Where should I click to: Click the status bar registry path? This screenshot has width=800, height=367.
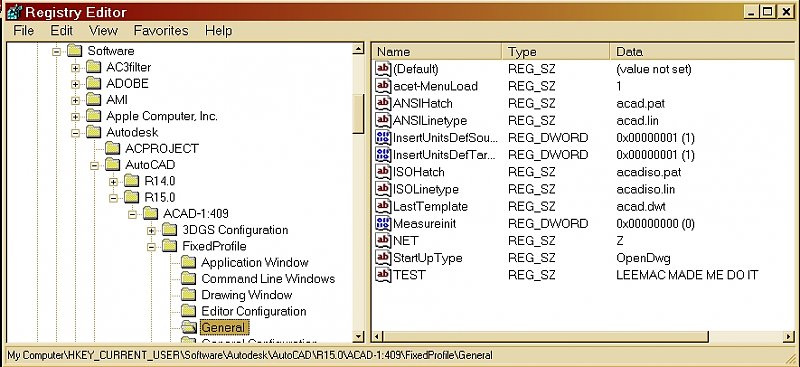point(250,355)
